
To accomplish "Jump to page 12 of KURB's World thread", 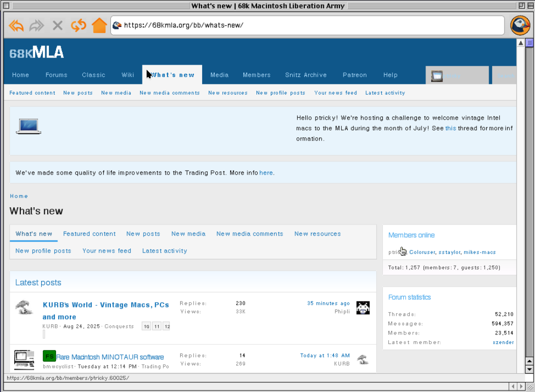I will [166, 326].
